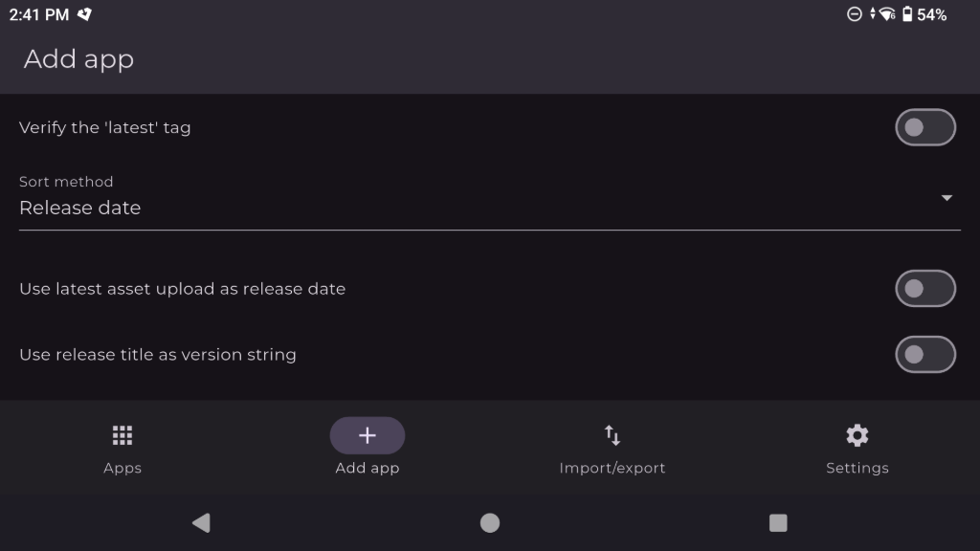Turn on release title as version string

point(924,355)
